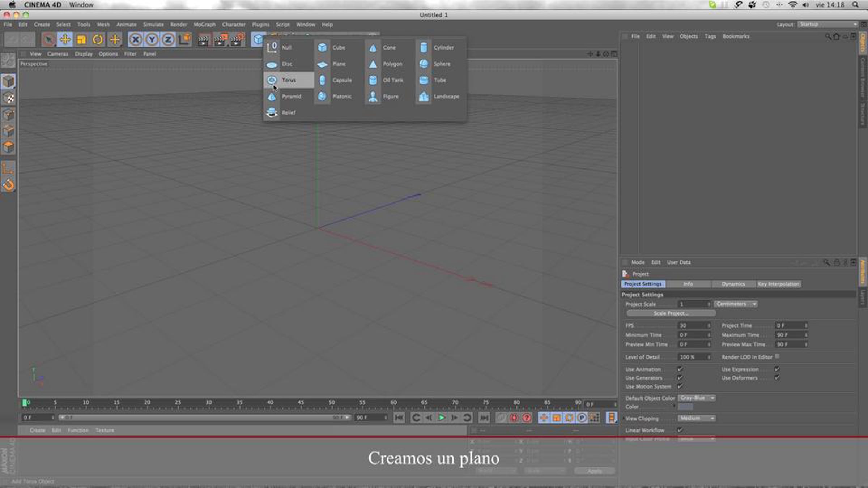Activate the Move tool in top toolbar

click(x=65, y=39)
